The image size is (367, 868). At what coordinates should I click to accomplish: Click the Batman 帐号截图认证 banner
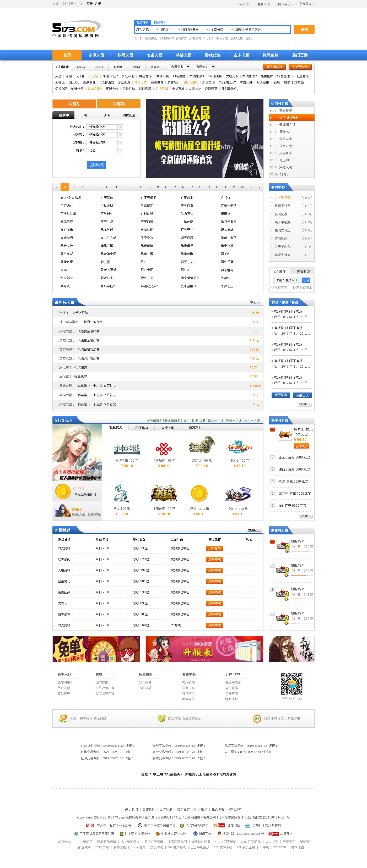[204, 138]
